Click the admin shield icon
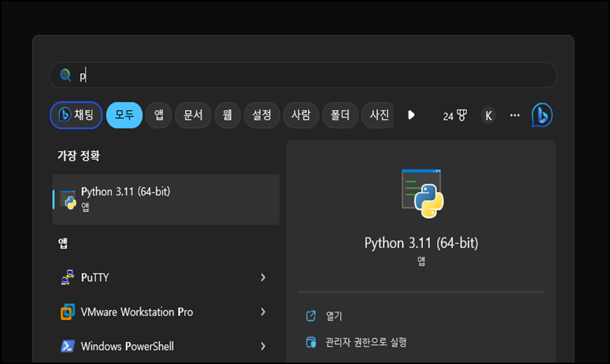The image size is (610, 364). pyautogui.click(x=311, y=342)
